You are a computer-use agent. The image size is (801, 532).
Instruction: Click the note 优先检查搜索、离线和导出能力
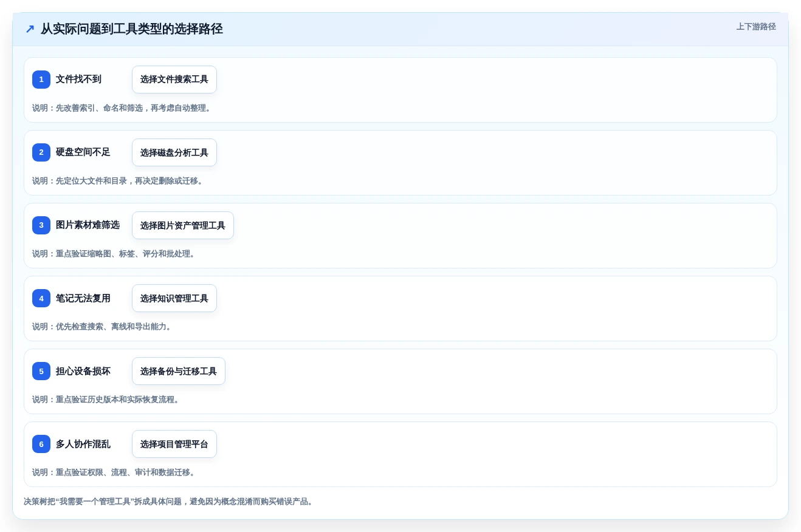[x=102, y=327]
